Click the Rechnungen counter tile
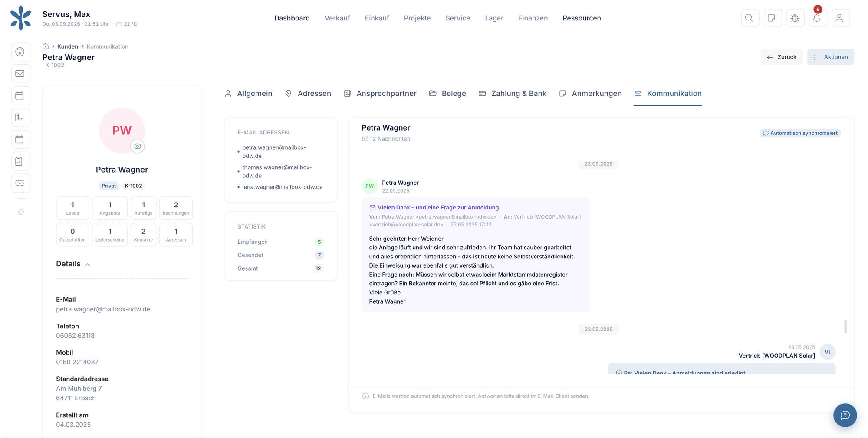Screen dimensions: 868x438 [x=176, y=208]
